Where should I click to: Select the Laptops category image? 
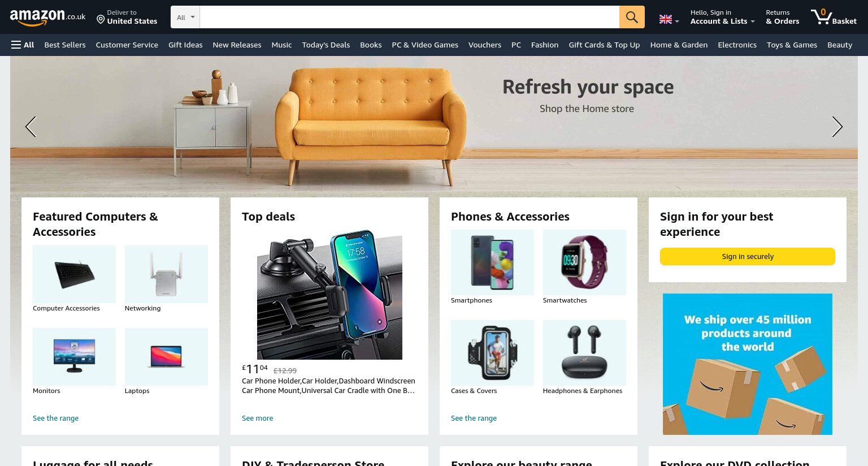166,357
